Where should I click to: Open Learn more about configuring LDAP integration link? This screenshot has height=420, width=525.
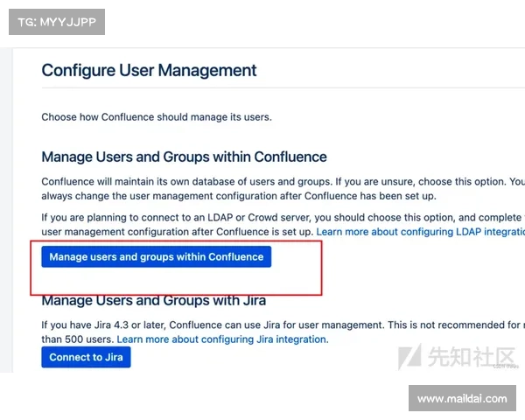pyautogui.click(x=421, y=232)
